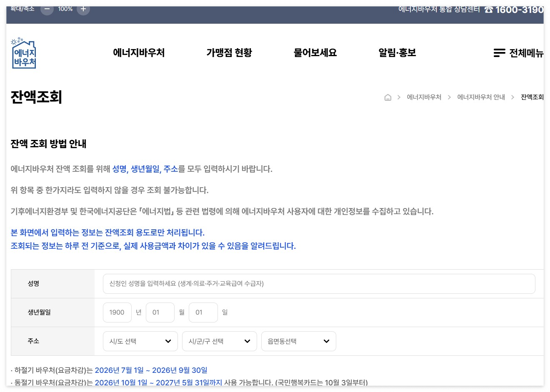550x392 pixels.
Task: Click the line 조회되는 정보는 하루 전 기준으로
Action: tap(153, 246)
